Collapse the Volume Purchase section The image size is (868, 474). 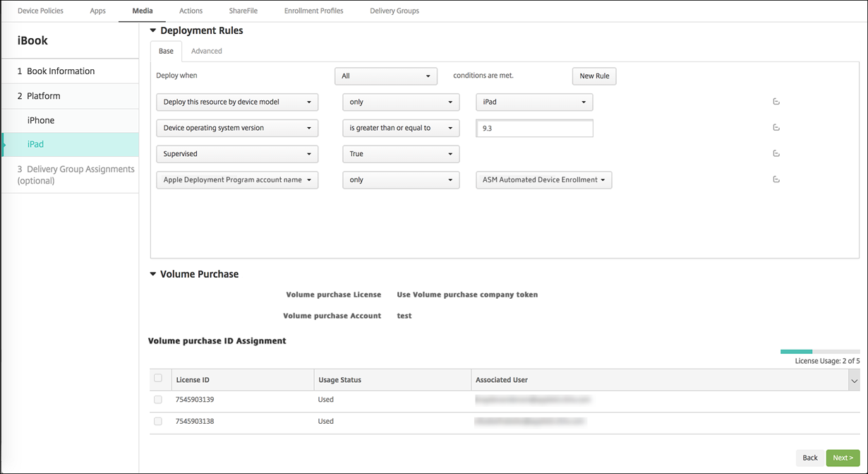pyautogui.click(x=153, y=274)
